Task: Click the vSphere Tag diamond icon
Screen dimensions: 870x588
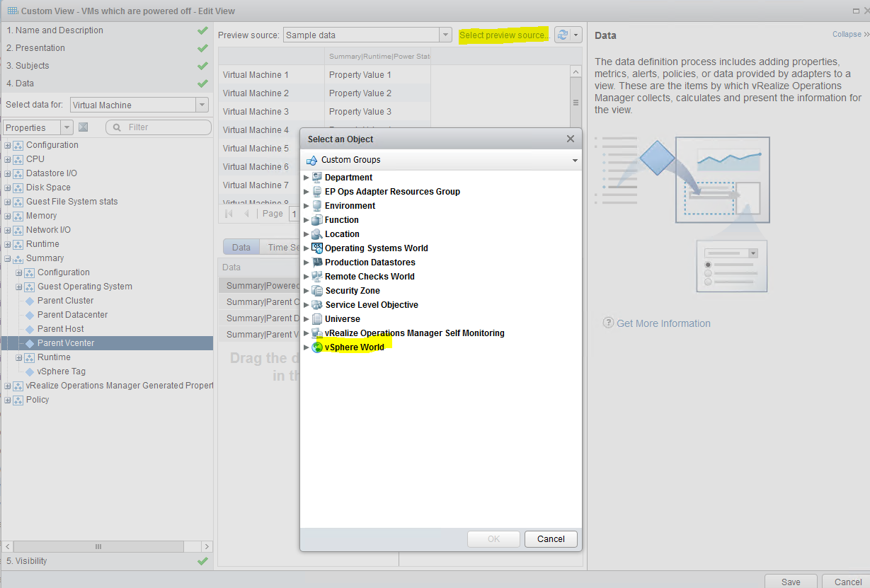Action: (30, 371)
